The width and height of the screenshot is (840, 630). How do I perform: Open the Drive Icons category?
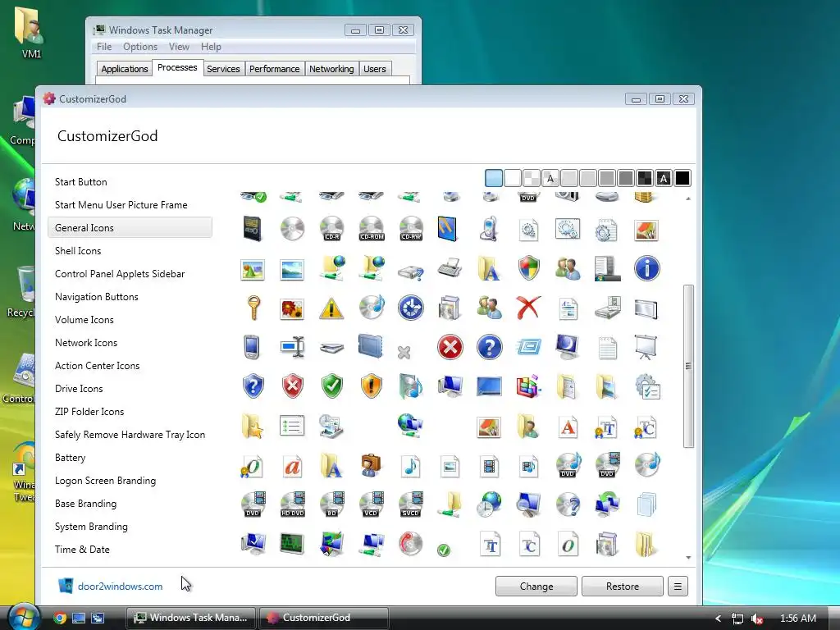79,389
